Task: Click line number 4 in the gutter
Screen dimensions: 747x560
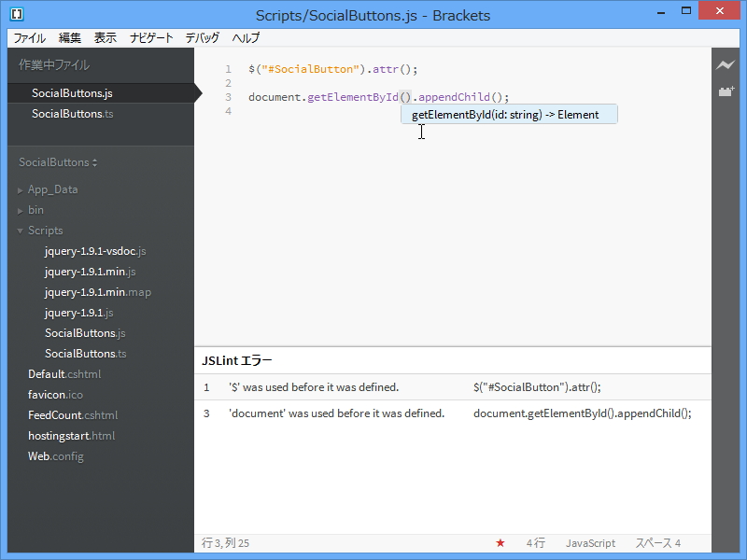Action: pyautogui.click(x=228, y=111)
